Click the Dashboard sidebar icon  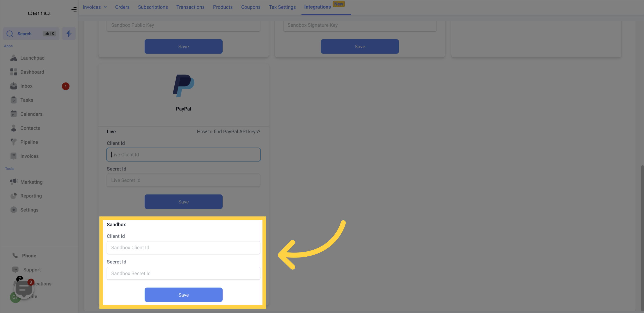[14, 72]
